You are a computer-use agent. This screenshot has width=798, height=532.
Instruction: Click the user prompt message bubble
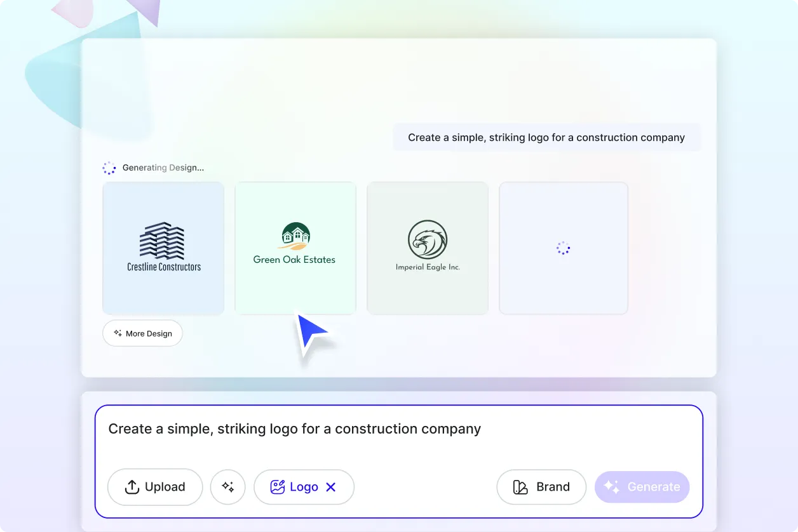(x=546, y=137)
